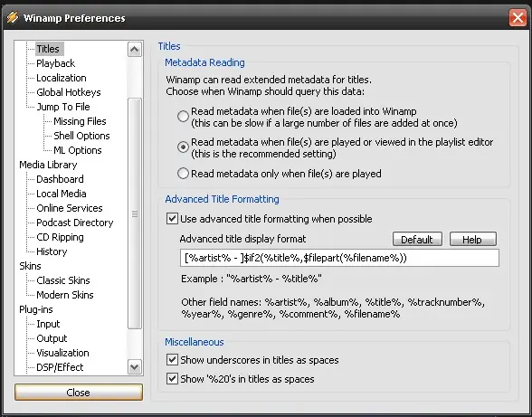
Task: Open Localization preferences
Action: click(x=62, y=78)
